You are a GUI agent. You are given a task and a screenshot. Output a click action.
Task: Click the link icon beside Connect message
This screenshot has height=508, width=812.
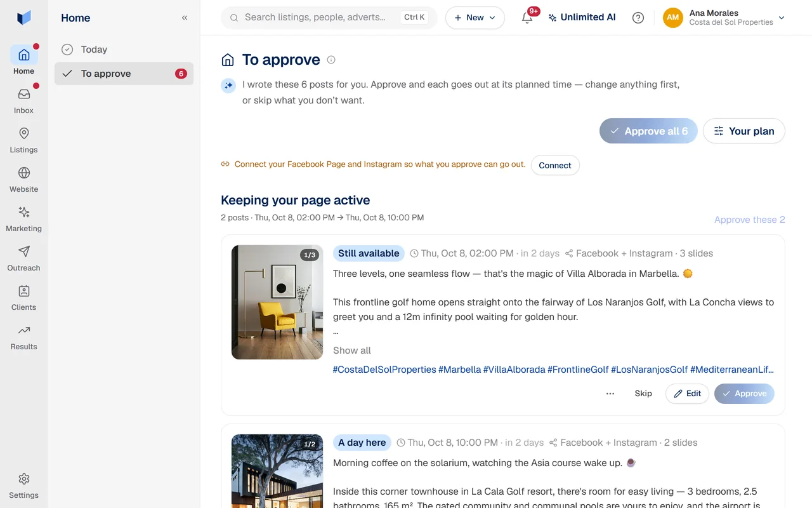[x=225, y=164]
